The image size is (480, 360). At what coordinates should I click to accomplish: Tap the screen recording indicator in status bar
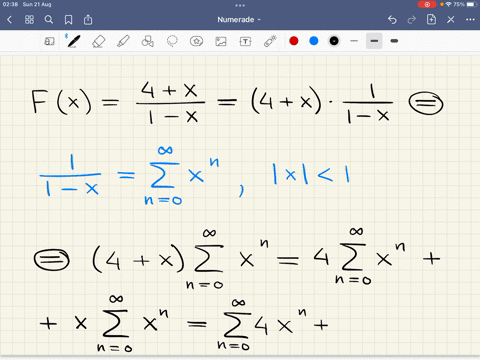coord(427,4)
